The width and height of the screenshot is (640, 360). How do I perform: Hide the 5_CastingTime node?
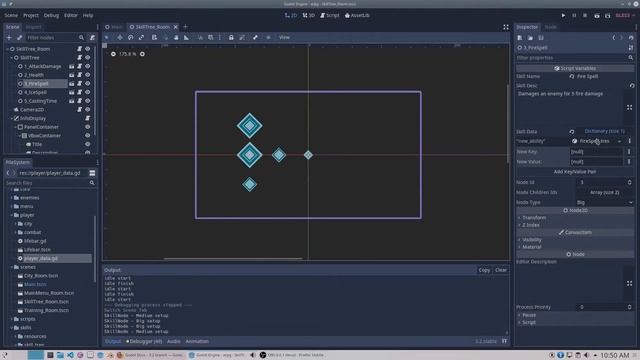pos(87,101)
